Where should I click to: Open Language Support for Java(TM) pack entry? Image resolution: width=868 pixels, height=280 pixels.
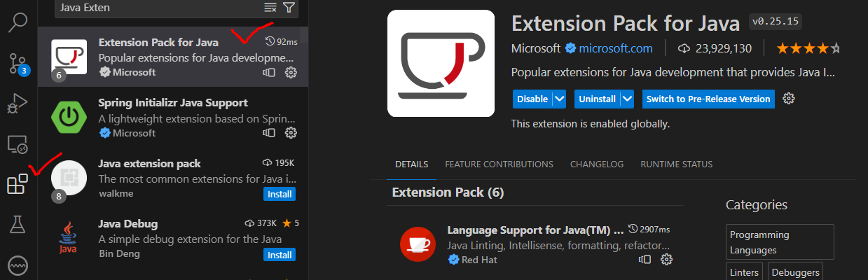click(535, 244)
